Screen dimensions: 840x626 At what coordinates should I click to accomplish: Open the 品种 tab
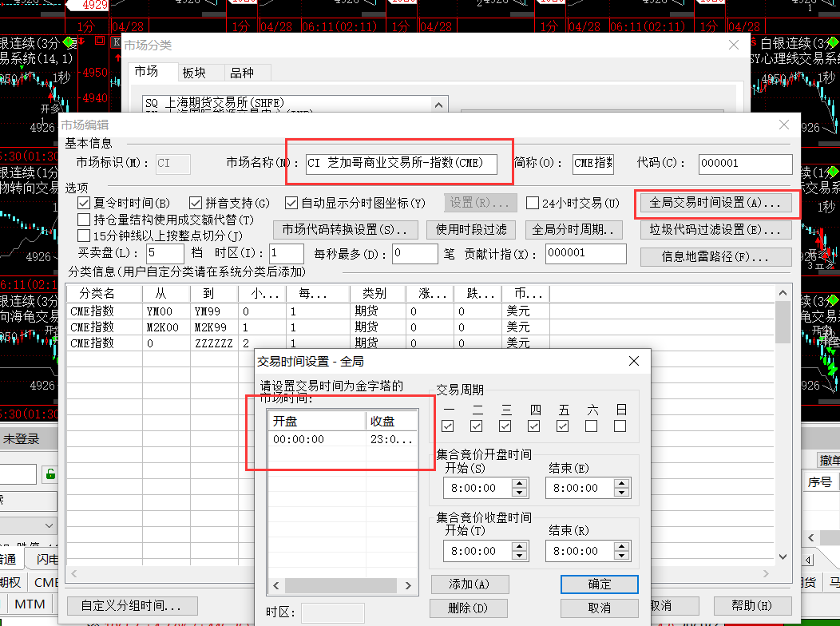tap(241, 73)
